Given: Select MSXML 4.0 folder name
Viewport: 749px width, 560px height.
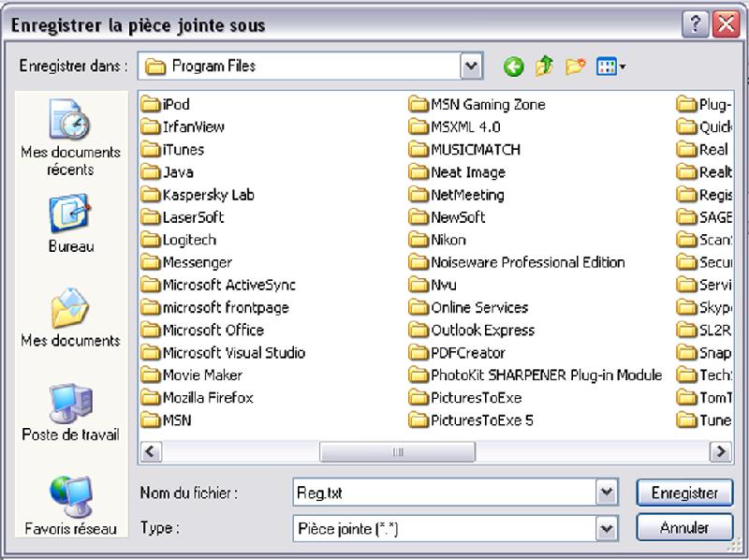Looking at the screenshot, I should tap(465, 126).
